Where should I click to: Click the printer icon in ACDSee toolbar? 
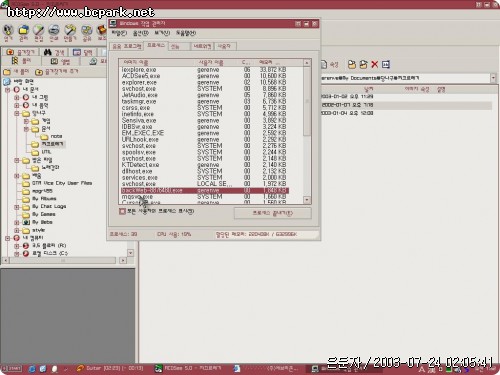[x=54, y=30]
